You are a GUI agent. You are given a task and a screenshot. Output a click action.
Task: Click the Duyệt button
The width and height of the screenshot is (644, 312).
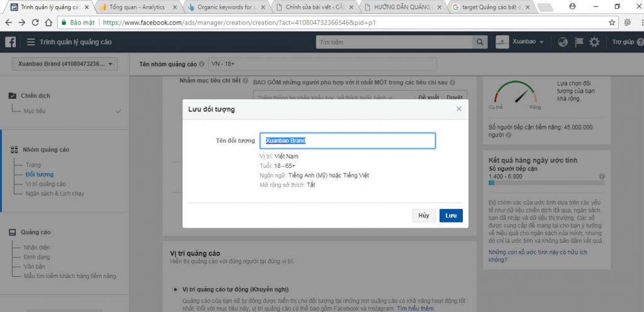pos(454,97)
